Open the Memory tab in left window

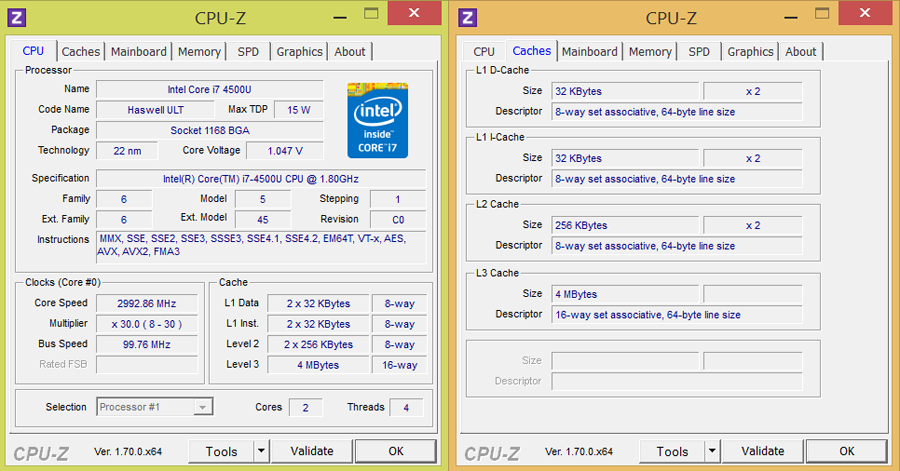pyautogui.click(x=199, y=52)
